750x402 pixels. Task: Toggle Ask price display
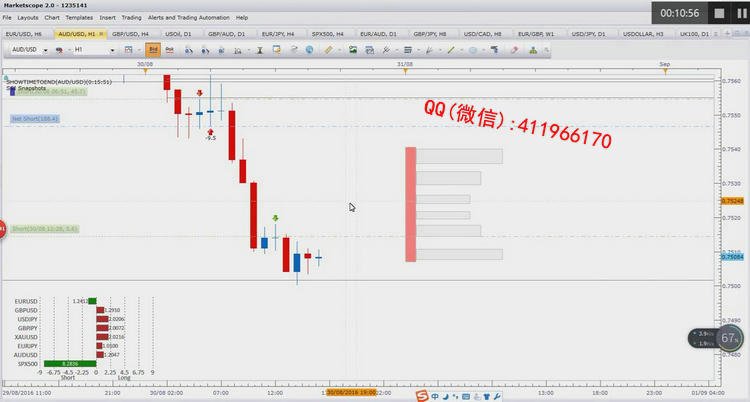(x=169, y=50)
